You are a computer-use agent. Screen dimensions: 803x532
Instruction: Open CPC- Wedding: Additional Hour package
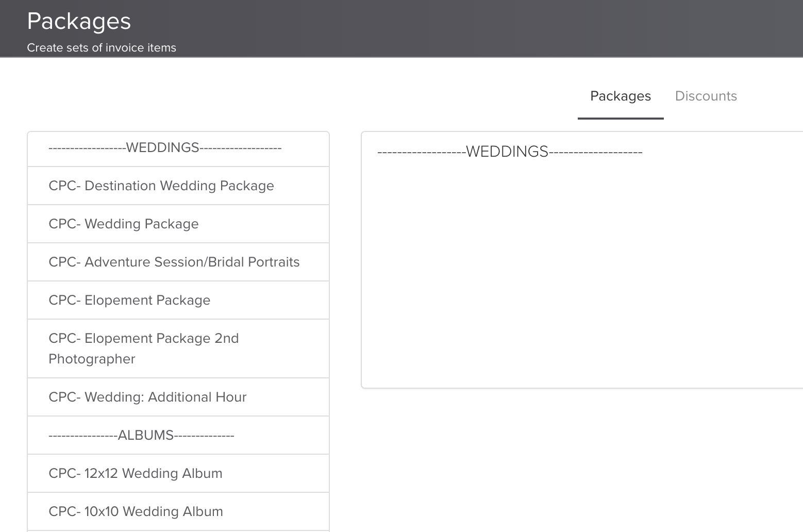point(147,397)
